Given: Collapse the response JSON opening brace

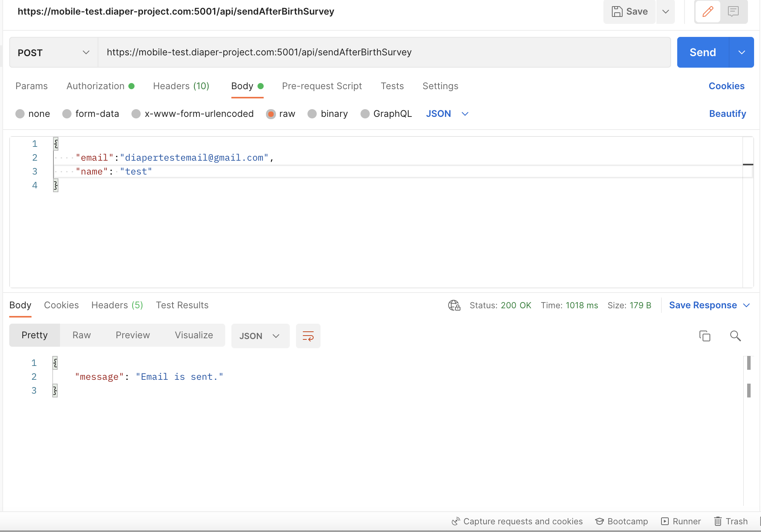Looking at the screenshot, I should coord(55,363).
